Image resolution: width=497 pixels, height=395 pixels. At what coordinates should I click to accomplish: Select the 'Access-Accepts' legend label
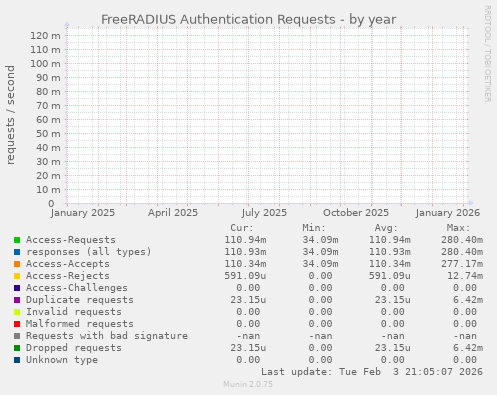tap(68, 264)
